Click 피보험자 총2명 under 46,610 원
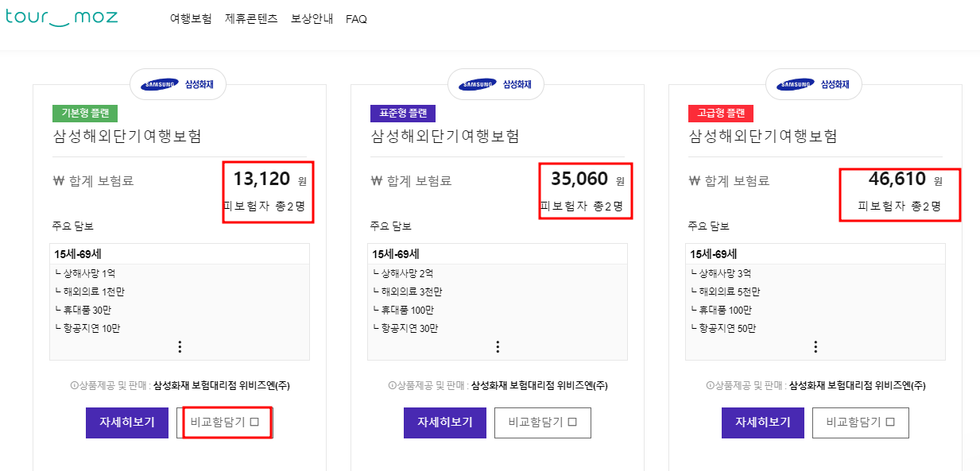 click(901, 207)
